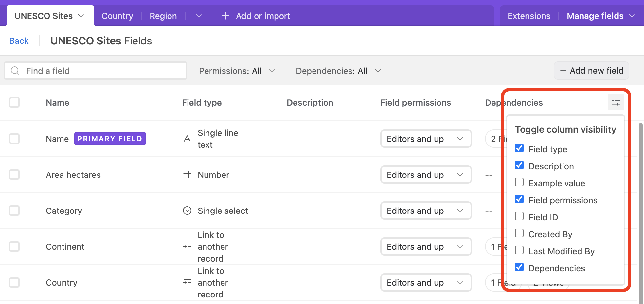The image size is (644, 304).
Task: Open the Permissions: All filter dropdown
Action: pos(237,71)
